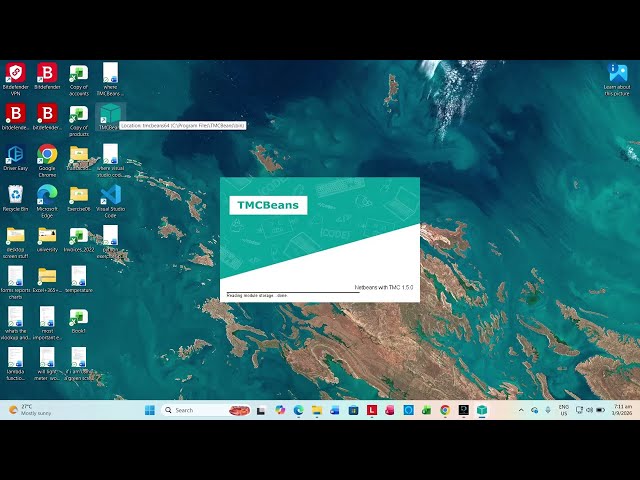Open the Excel+365 folder

[47, 280]
